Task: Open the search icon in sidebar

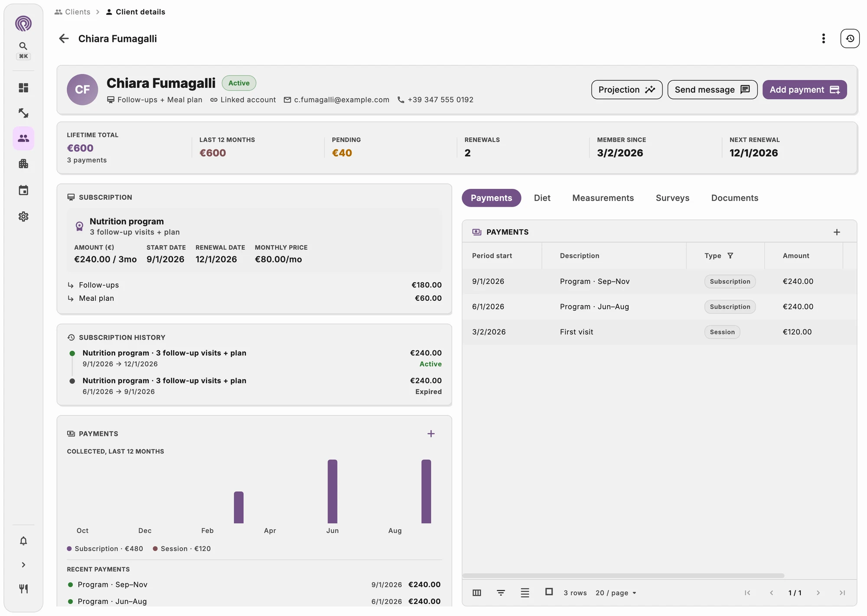Action: pos(23,46)
